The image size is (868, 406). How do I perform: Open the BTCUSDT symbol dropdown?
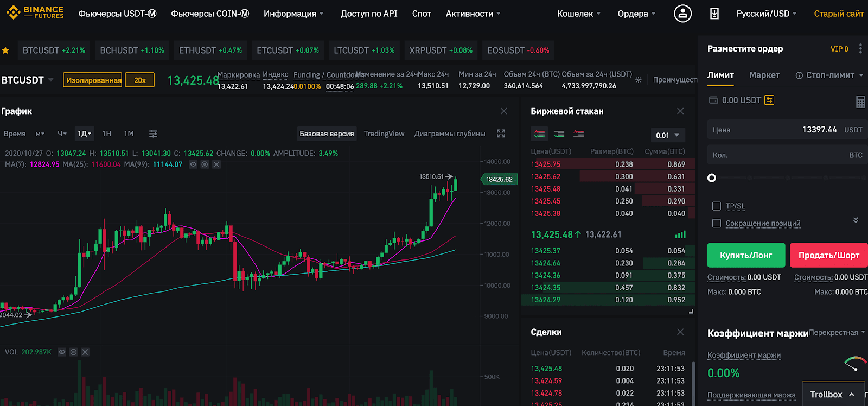coord(27,80)
